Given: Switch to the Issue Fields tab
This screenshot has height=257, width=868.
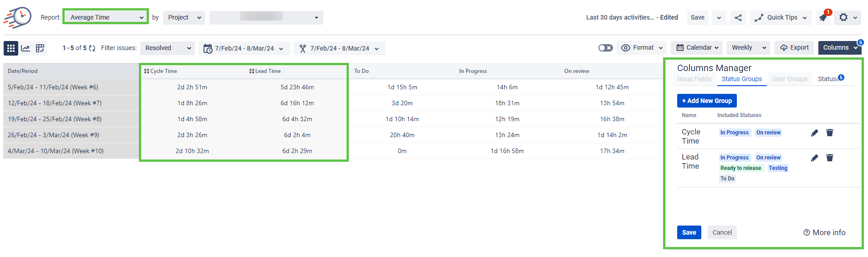Looking at the screenshot, I should pyautogui.click(x=694, y=79).
